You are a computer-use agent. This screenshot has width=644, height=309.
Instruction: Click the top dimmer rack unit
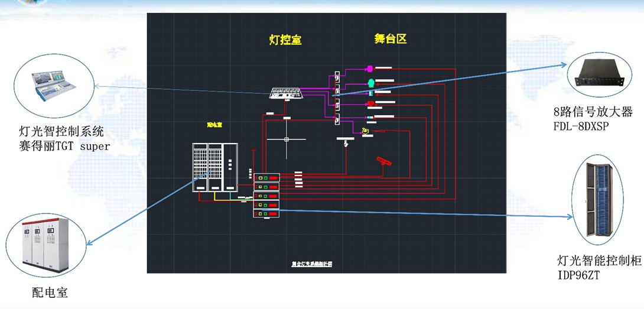point(266,177)
